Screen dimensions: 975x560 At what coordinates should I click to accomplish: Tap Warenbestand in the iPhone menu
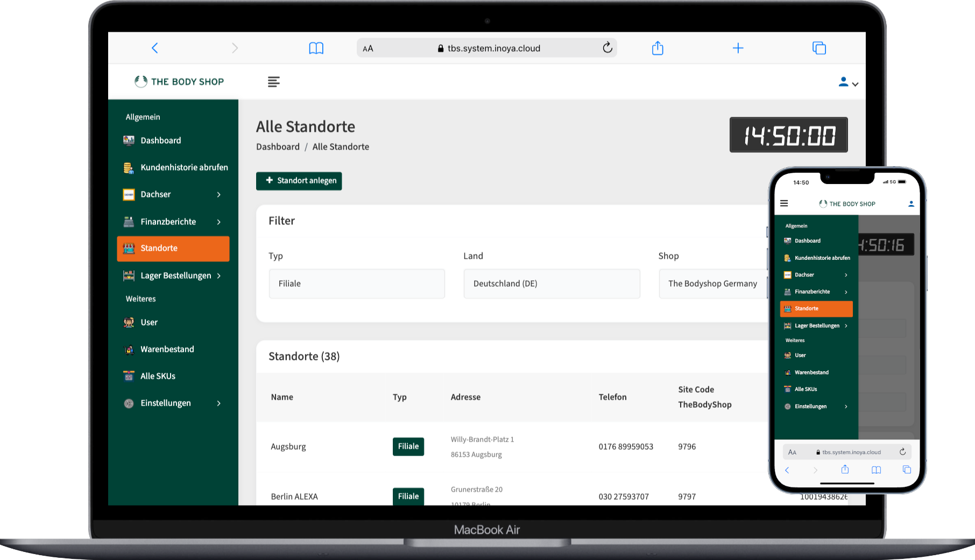[x=816, y=372]
